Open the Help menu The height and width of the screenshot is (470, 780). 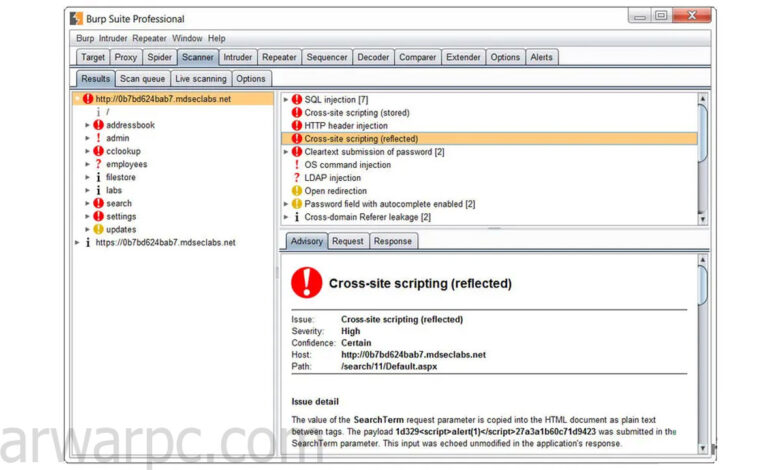point(216,38)
